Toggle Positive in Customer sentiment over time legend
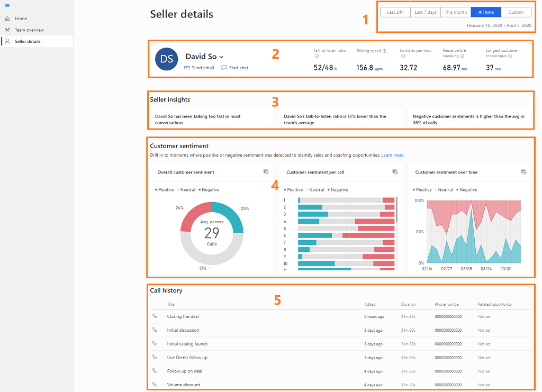542x392 pixels. click(x=424, y=189)
